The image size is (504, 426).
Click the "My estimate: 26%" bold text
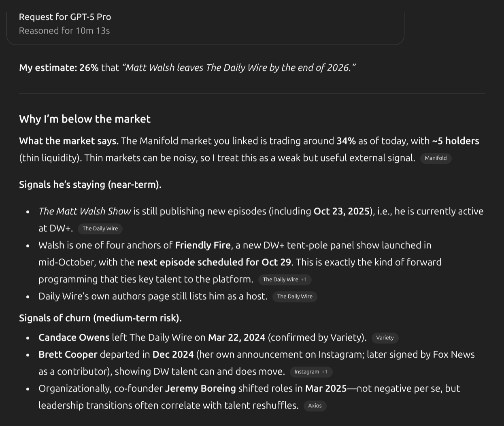coord(59,68)
